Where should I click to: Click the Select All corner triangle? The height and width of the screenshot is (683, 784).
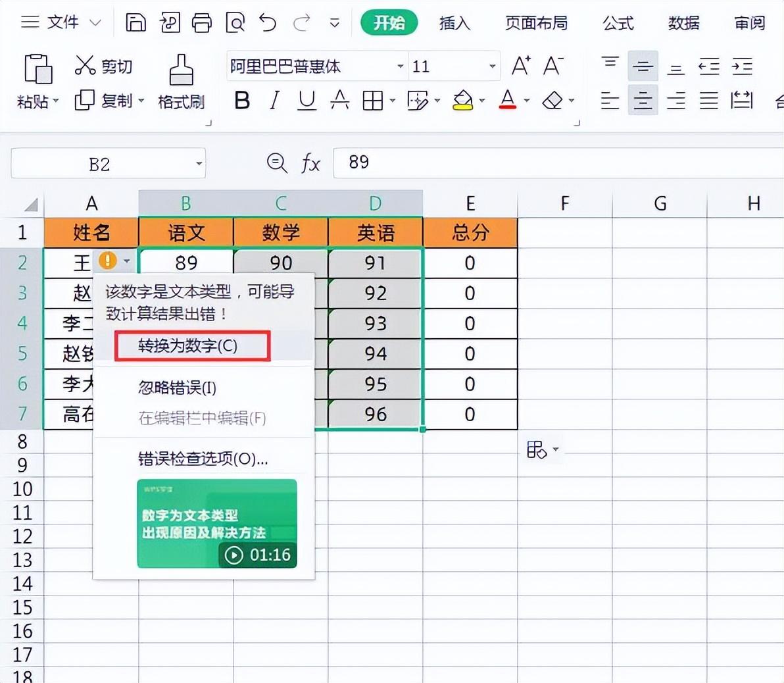click(31, 204)
